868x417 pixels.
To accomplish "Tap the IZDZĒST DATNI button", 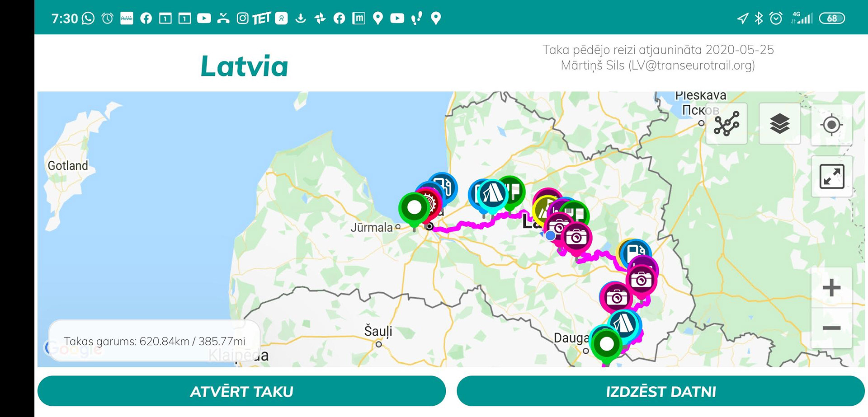I will [660, 391].
